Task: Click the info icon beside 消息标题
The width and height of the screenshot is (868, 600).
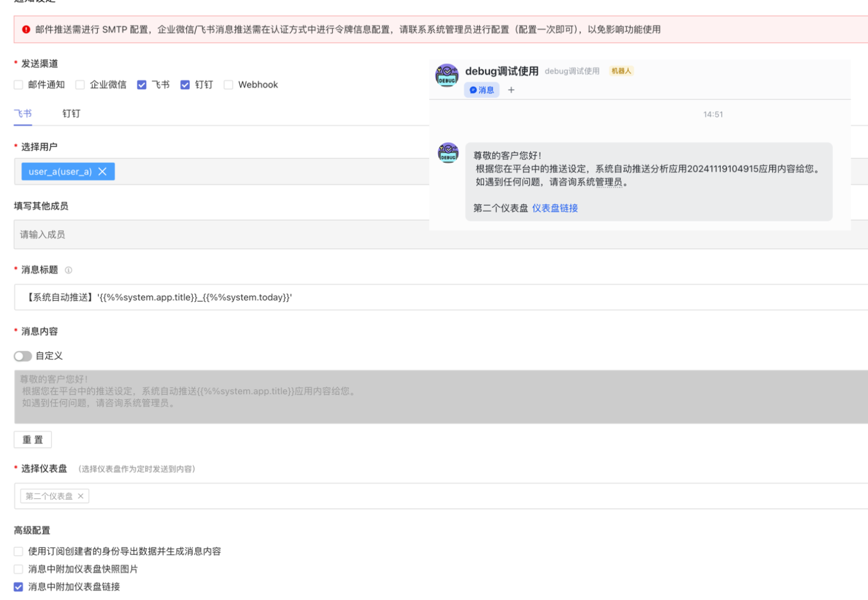Action: pyautogui.click(x=69, y=270)
